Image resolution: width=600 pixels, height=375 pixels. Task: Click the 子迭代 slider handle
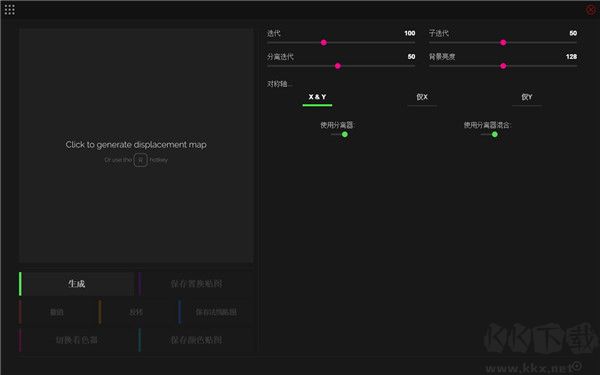[x=503, y=42]
